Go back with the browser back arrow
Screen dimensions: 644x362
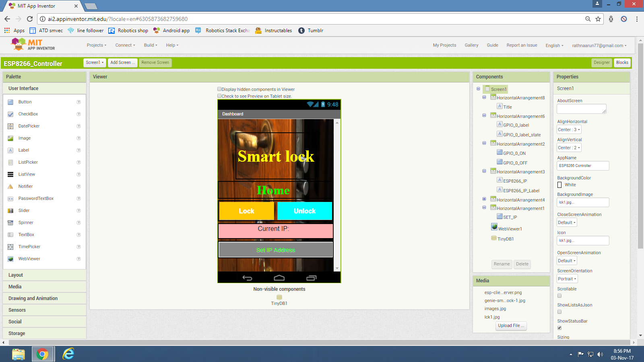pos(7,19)
